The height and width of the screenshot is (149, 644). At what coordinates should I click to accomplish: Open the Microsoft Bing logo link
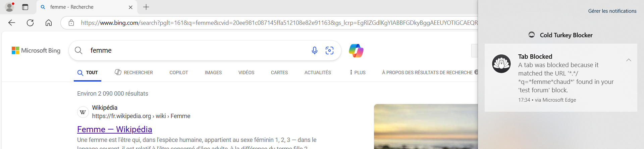(x=36, y=50)
